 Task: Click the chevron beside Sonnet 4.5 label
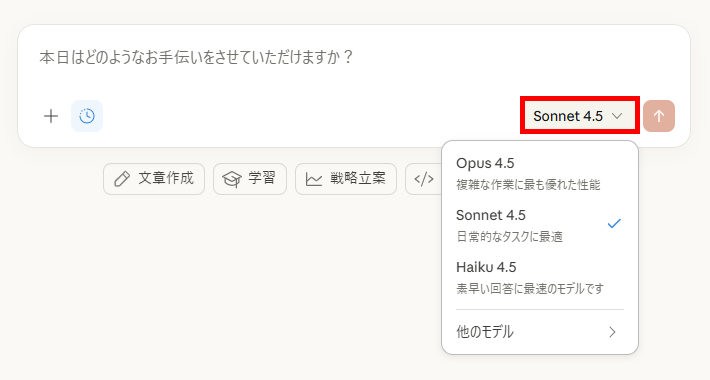point(617,116)
